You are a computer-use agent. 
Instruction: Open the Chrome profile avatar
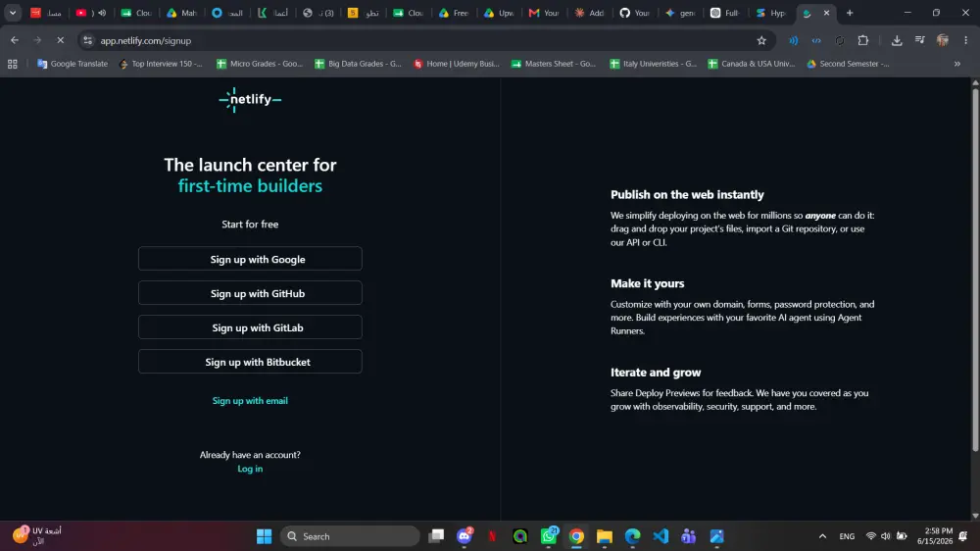[943, 40]
